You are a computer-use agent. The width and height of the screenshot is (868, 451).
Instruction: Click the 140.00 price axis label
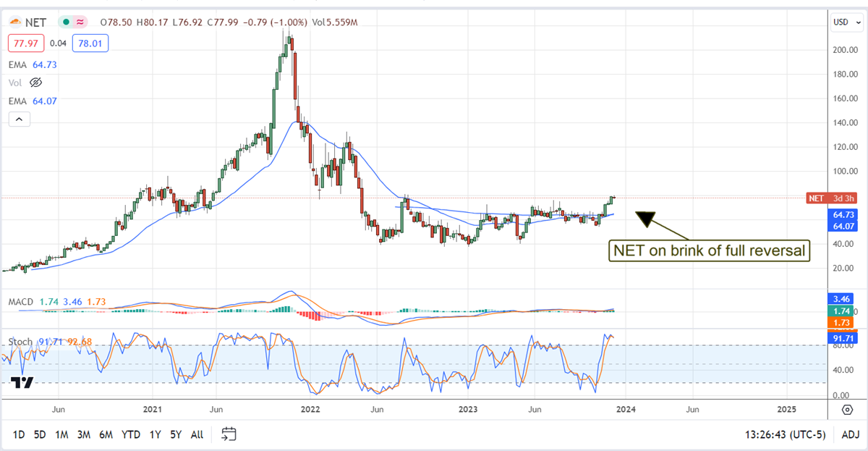[845, 122]
